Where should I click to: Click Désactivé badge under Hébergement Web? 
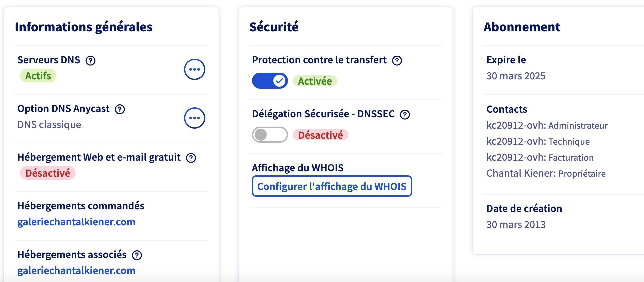click(48, 173)
